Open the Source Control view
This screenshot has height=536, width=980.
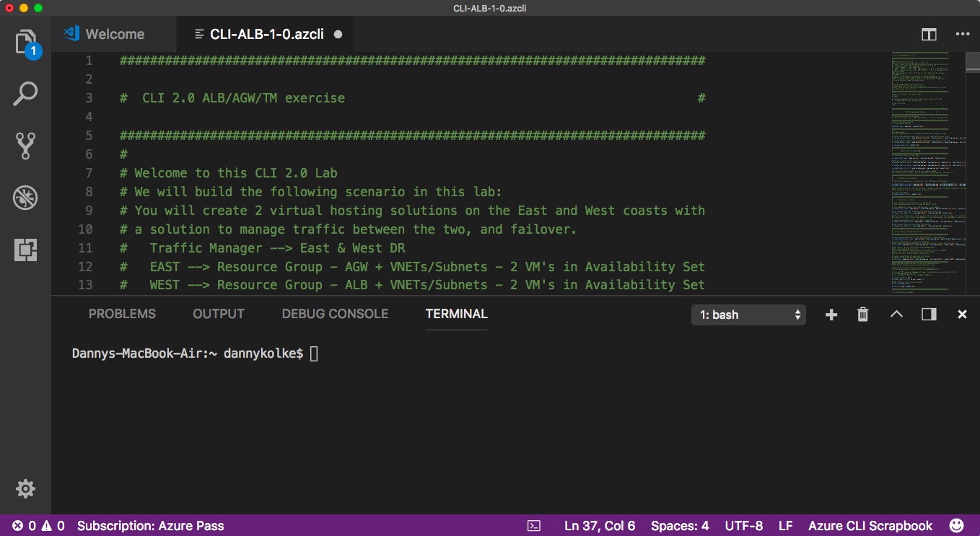pos(26,145)
